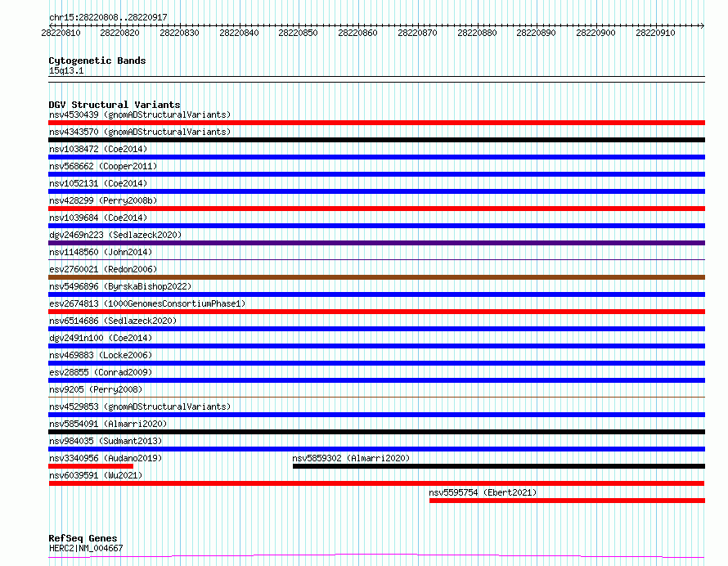Click the RefSeq Genes track heading
Viewport: 728px width, 566px height.
pos(83,538)
